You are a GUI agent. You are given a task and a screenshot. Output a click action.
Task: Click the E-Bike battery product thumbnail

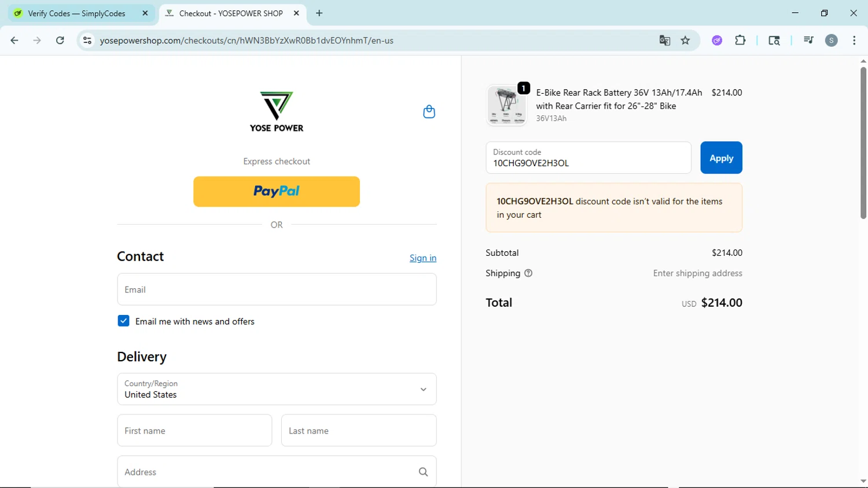point(507,105)
